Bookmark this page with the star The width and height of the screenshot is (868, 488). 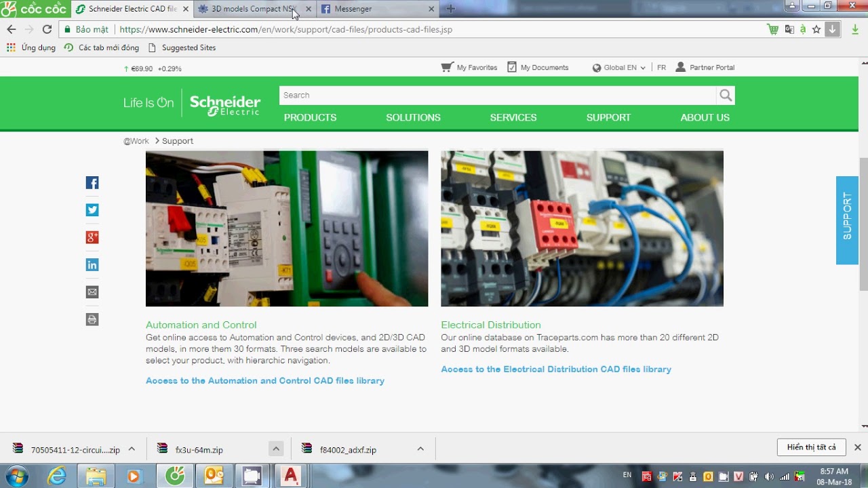click(816, 29)
